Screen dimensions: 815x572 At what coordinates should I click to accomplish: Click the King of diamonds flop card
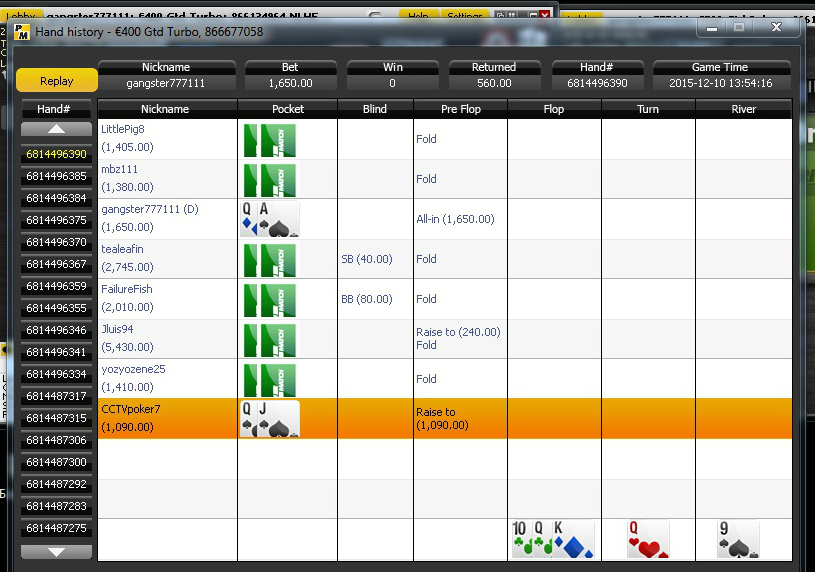(573, 539)
